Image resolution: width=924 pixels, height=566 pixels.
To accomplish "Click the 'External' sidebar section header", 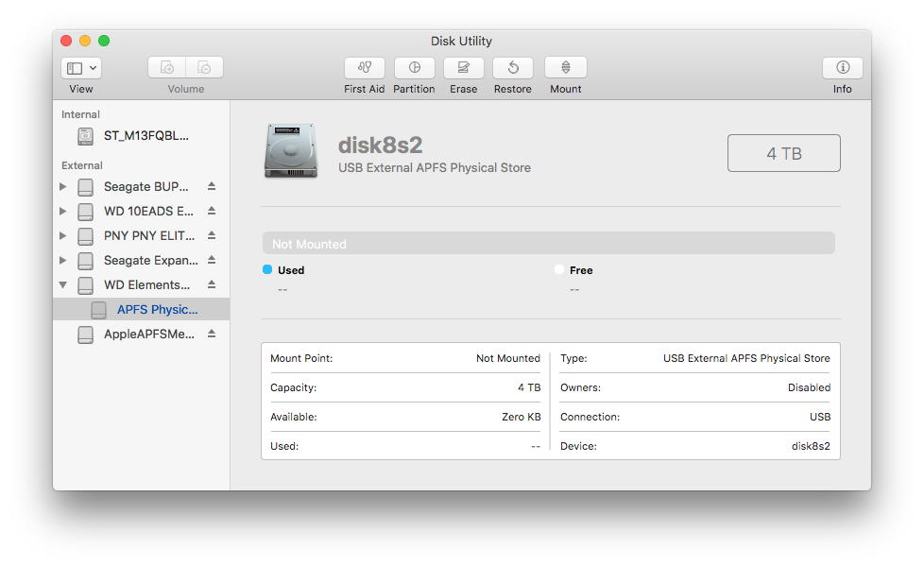I will (82, 165).
